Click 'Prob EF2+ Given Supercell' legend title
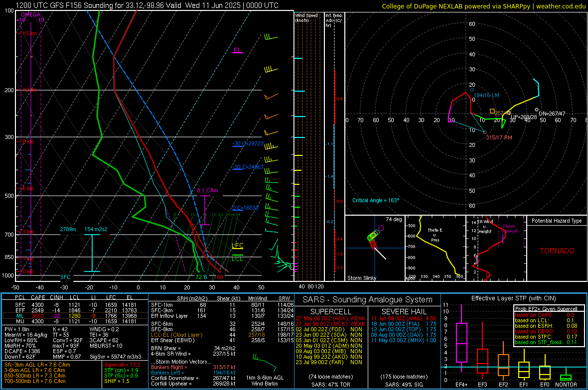The height and width of the screenshot is (390, 588). pyautogui.click(x=546, y=309)
